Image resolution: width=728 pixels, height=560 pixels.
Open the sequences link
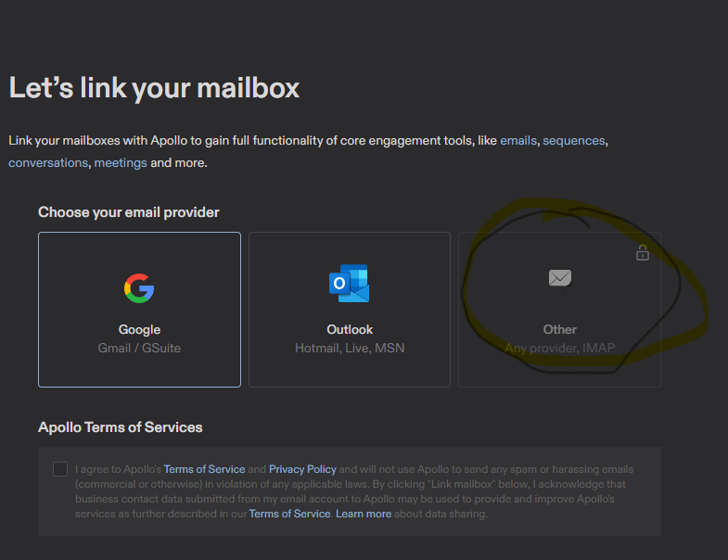point(574,140)
